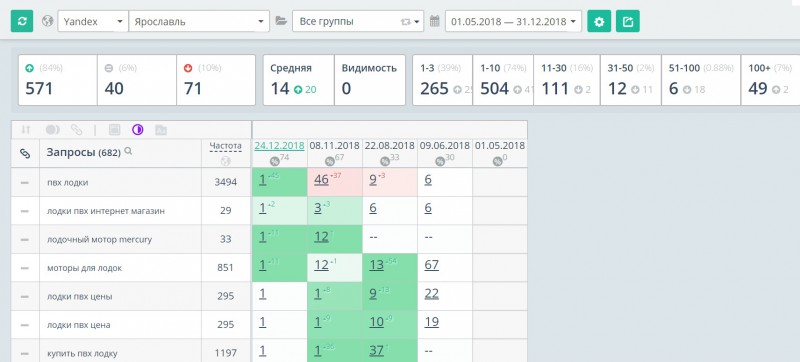Click frequency value 3494

226,183
